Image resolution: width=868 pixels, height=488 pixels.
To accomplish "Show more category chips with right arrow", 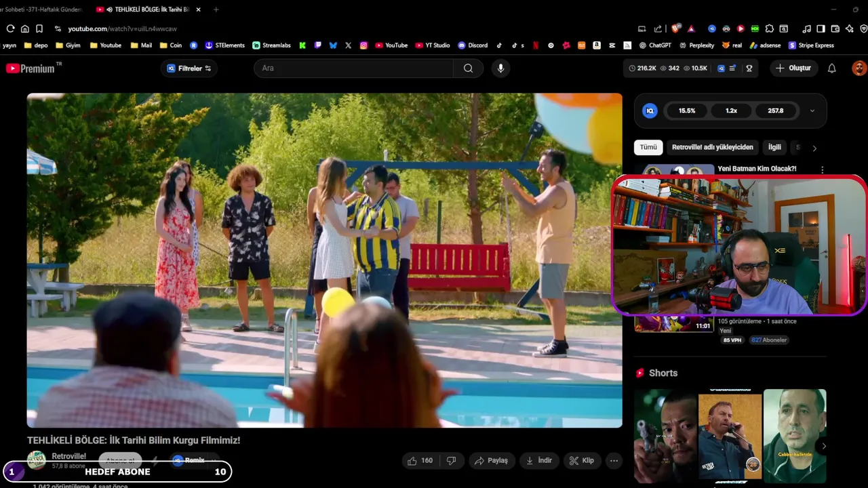I will pos(814,148).
